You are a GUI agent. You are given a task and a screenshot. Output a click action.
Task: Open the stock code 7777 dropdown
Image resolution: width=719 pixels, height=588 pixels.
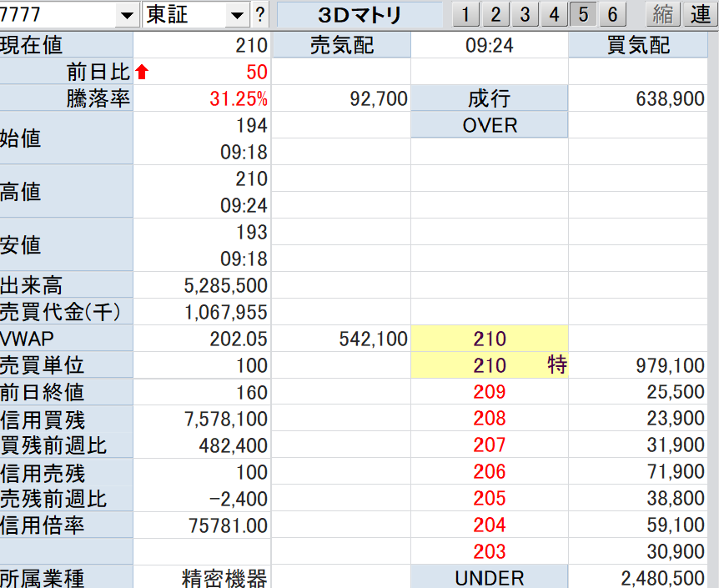127,16
